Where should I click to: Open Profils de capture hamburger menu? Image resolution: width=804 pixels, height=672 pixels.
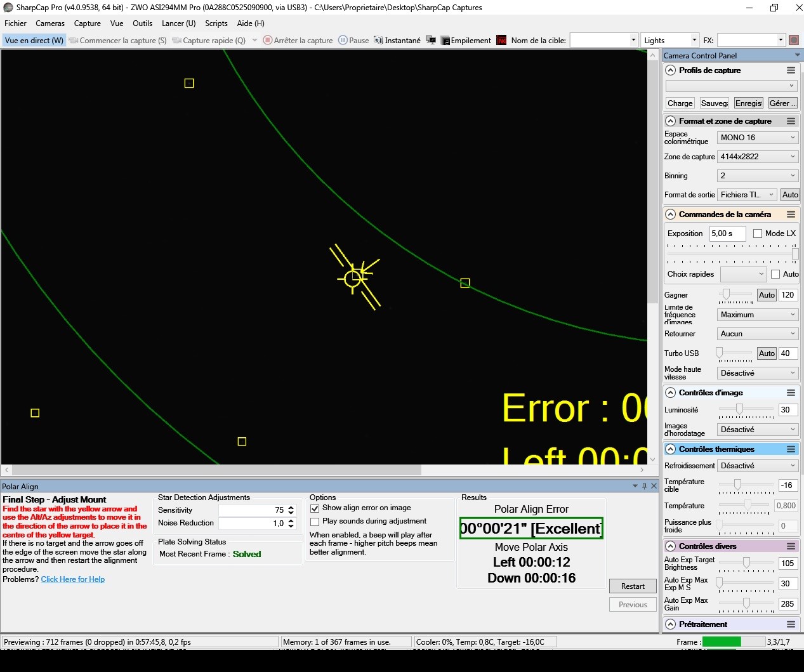pos(791,70)
